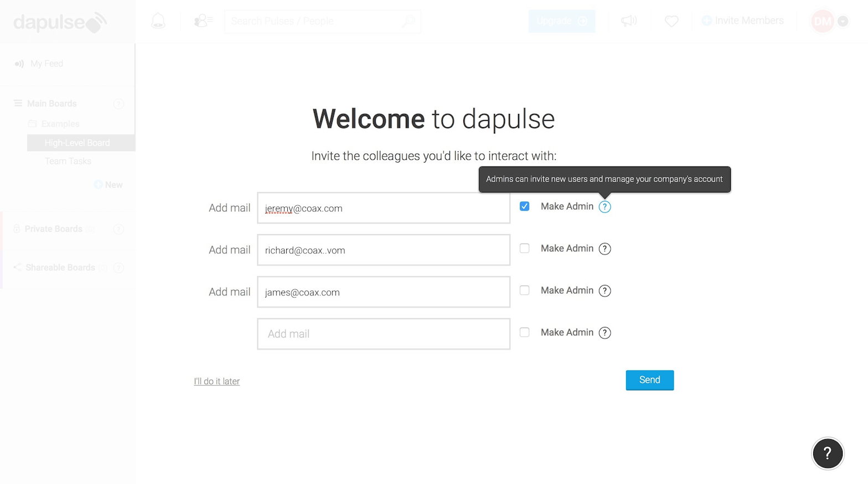This screenshot has width=868, height=484.
Task: Click the dapulse logo
Action: pyautogui.click(x=60, y=23)
